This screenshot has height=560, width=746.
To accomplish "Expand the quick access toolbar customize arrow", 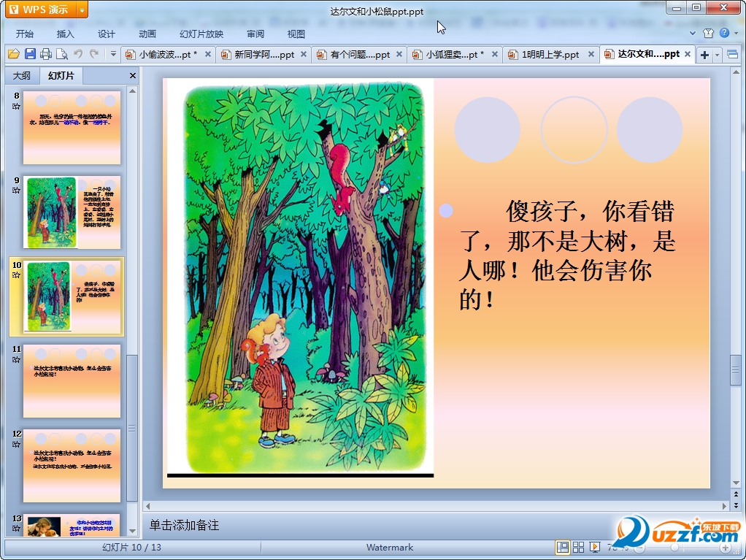I will 113,54.
